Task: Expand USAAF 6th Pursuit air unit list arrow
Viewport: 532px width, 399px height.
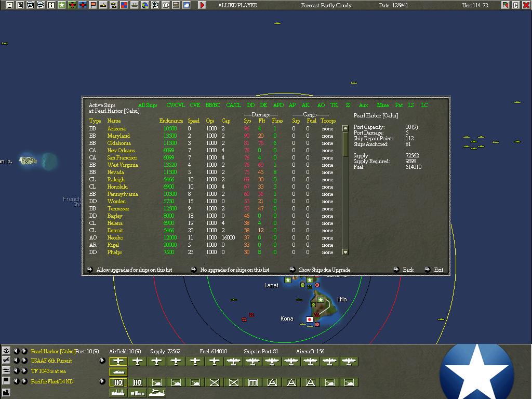Action: coord(102,361)
